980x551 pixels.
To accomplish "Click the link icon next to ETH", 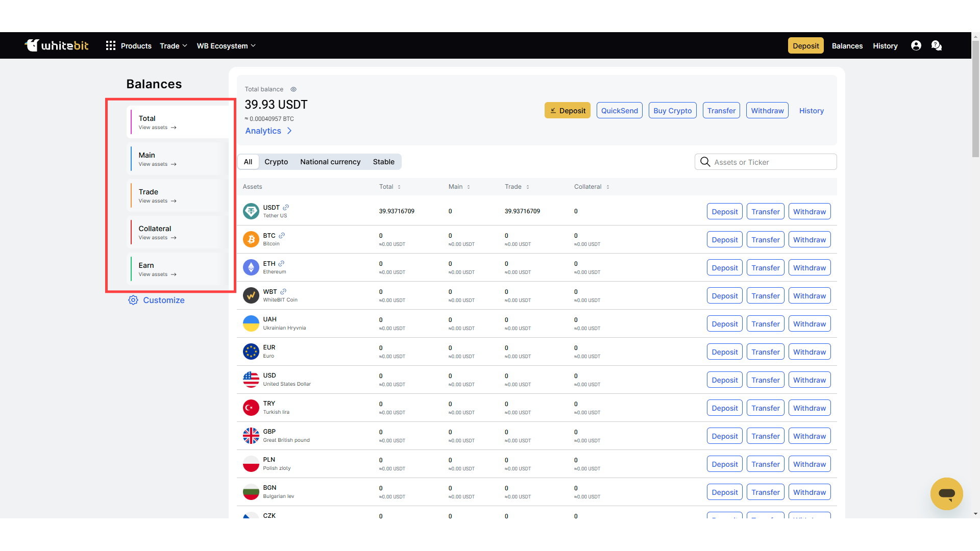I will [x=281, y=263].
